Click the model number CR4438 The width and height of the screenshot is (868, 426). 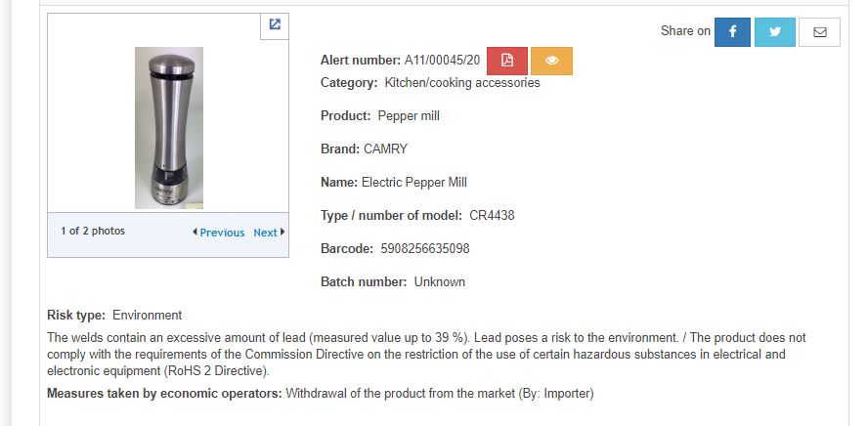[x=491, y=216]
